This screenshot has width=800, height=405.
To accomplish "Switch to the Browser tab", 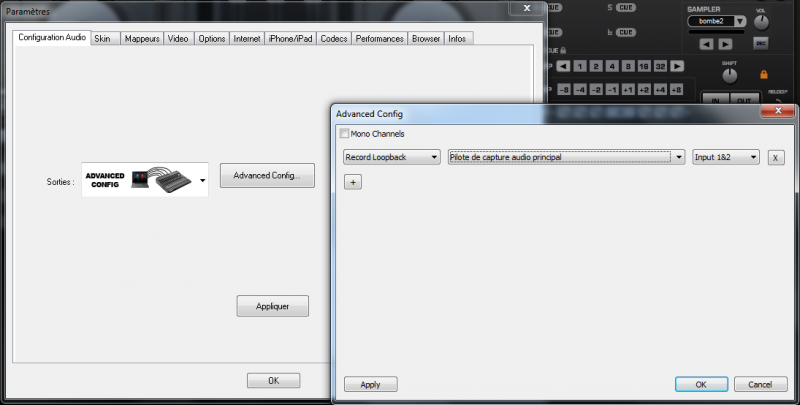I will (x=426, y=38).
